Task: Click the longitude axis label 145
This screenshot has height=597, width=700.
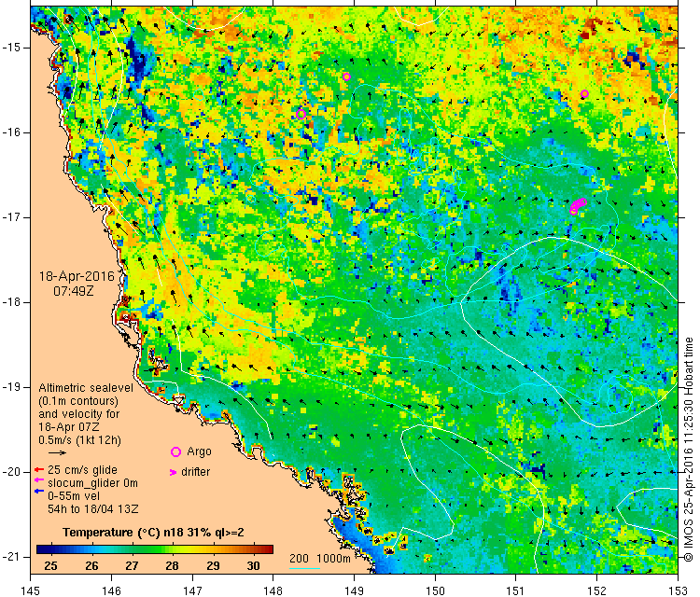Action: click(x=31, y=590)
